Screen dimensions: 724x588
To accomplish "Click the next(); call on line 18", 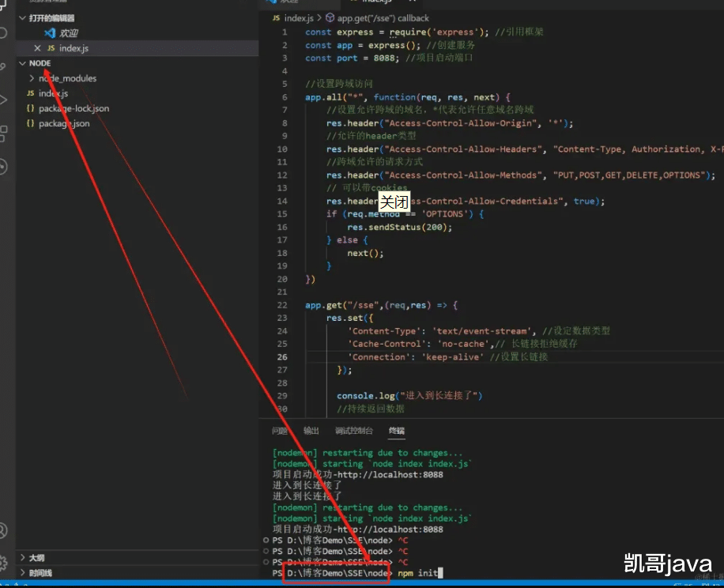I will point(365,253).
